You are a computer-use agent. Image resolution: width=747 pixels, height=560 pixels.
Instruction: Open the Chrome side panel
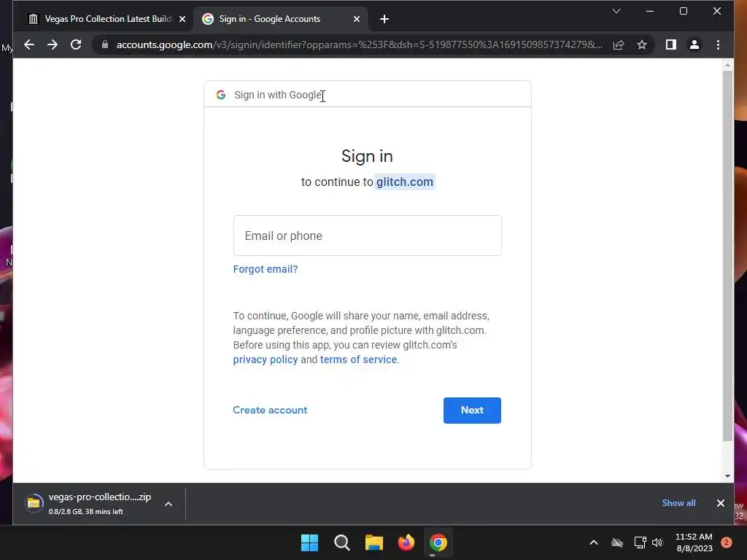pos(671,44)
